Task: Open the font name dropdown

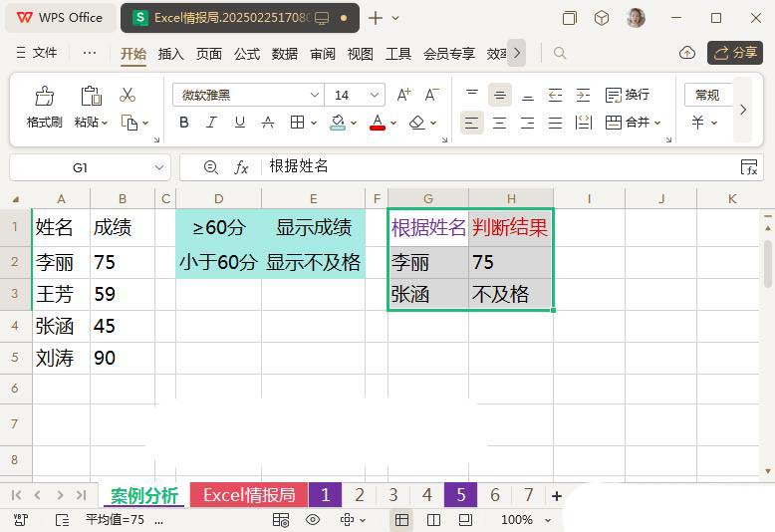Action: [x=315, y=95]
